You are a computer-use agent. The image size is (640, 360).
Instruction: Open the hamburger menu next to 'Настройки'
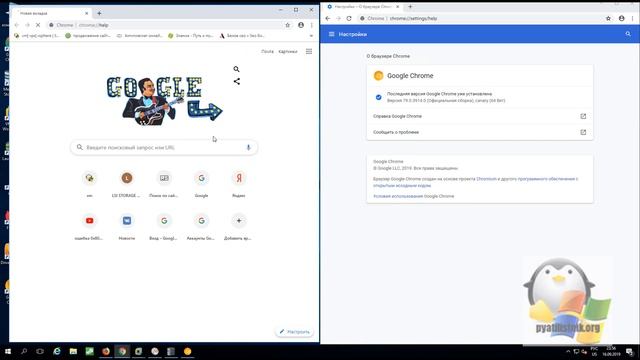pos(331,34)
